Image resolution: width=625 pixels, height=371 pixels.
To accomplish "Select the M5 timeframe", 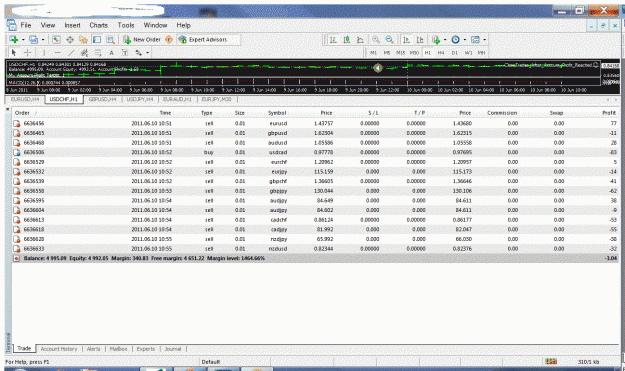I will pos(387,53).
